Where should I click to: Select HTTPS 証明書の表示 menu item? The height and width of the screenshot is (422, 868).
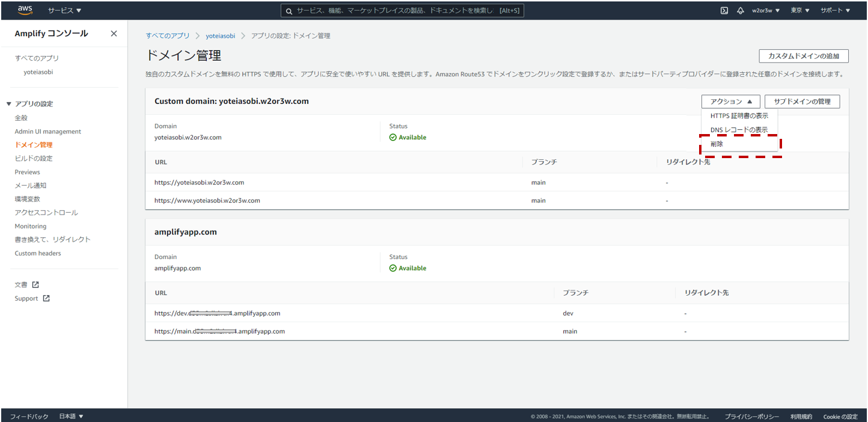click(739, 116)
